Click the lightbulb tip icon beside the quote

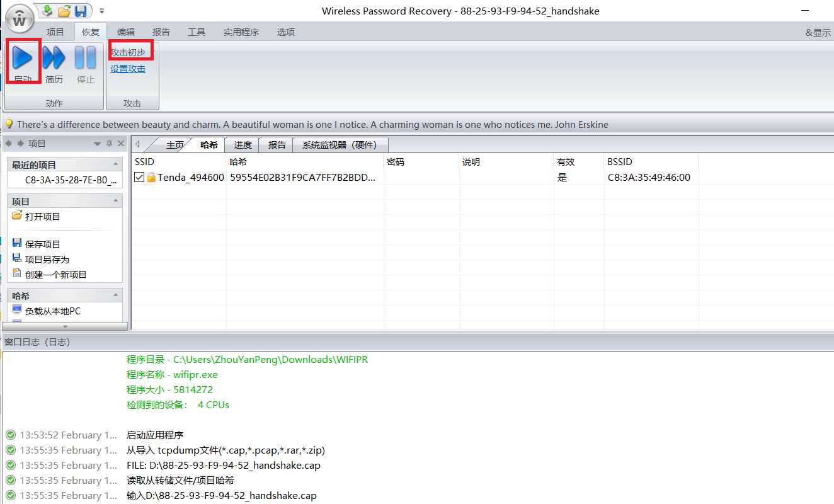tap(9, 124)
